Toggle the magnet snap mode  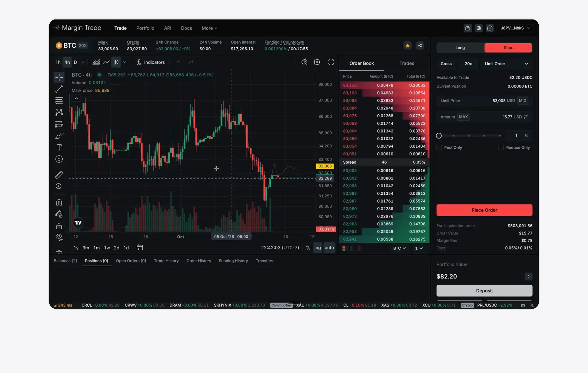[x=59, y=202]
